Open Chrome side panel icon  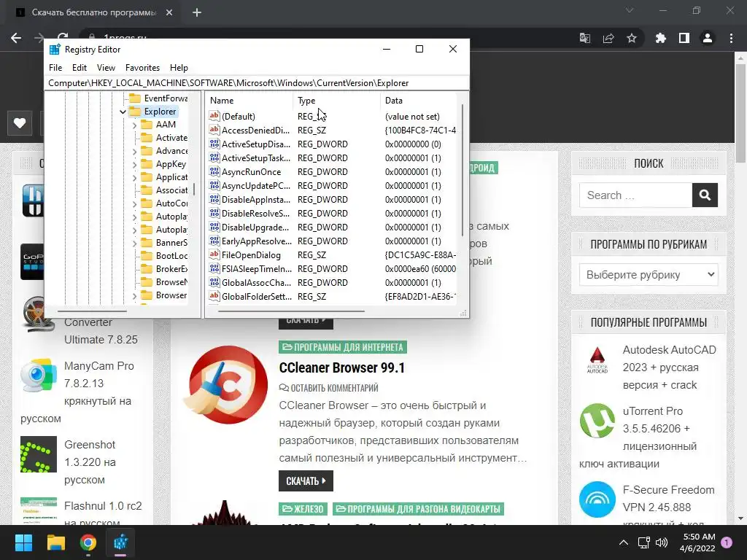(684, 38)
